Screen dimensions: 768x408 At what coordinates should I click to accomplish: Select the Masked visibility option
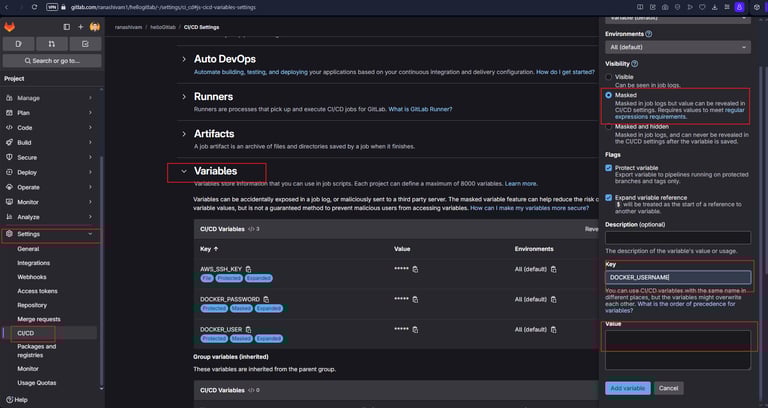(609, 95)
